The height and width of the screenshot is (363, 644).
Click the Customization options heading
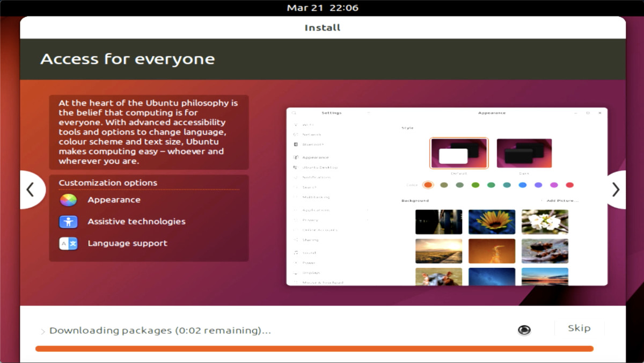[108, 183]
